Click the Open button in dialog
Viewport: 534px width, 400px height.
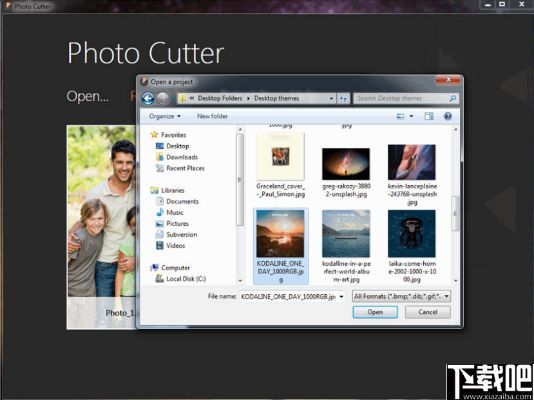coord(375,312)
